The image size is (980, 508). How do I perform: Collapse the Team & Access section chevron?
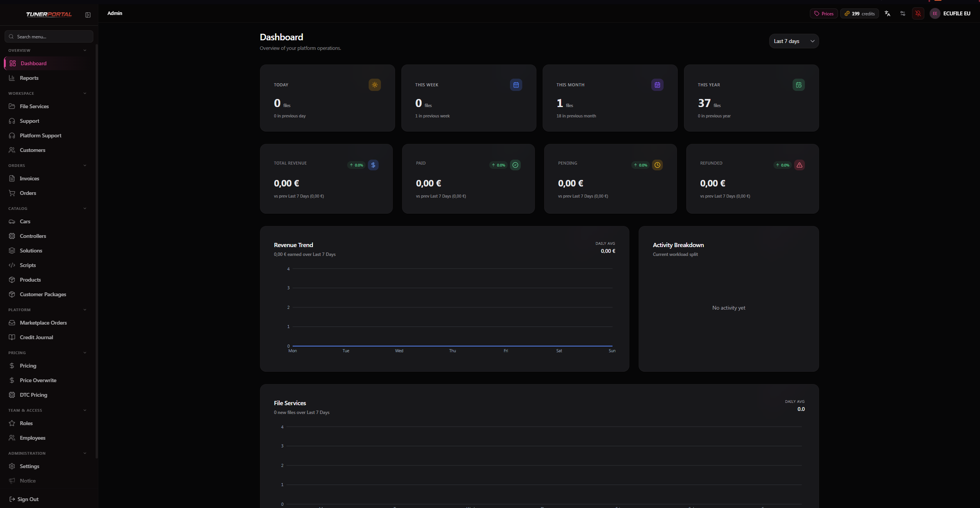[x=85, y=410]
